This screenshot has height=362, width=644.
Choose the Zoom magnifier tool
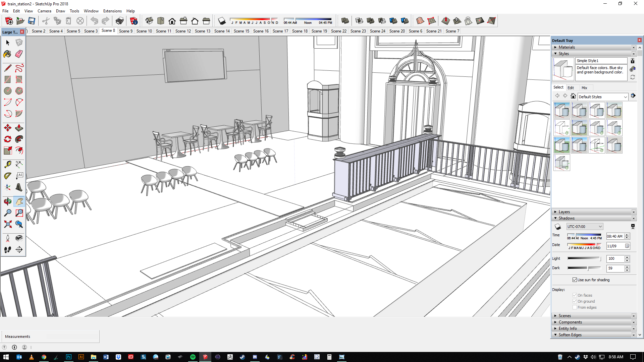pyautogui.click(x=8, y=213)
